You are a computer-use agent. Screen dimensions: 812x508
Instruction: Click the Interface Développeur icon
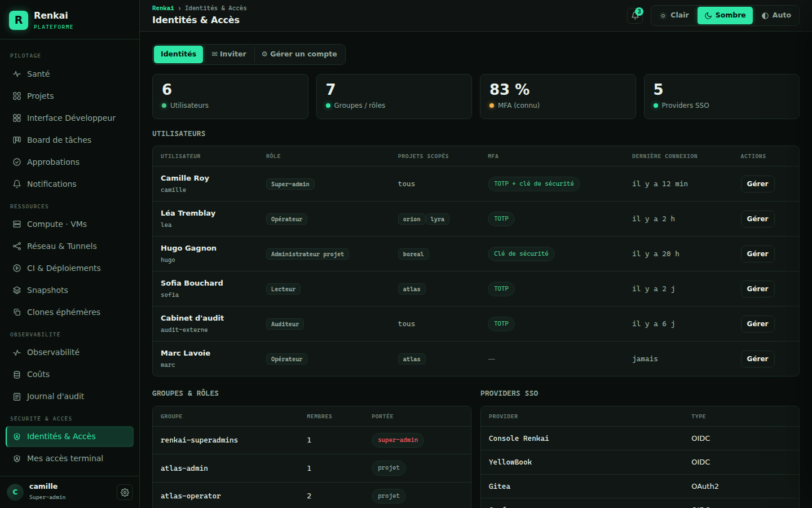(x=17, y=118)
